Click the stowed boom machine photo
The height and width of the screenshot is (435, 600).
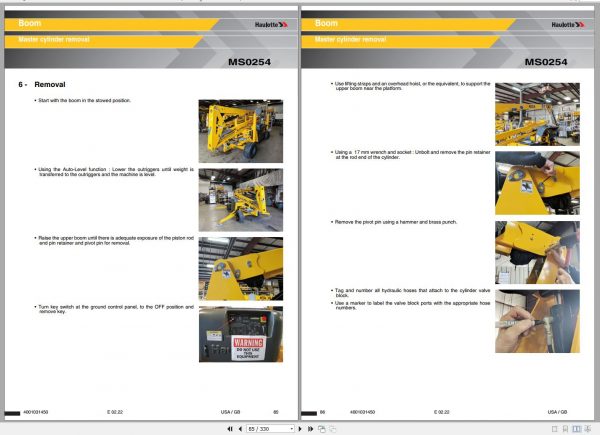241,131
